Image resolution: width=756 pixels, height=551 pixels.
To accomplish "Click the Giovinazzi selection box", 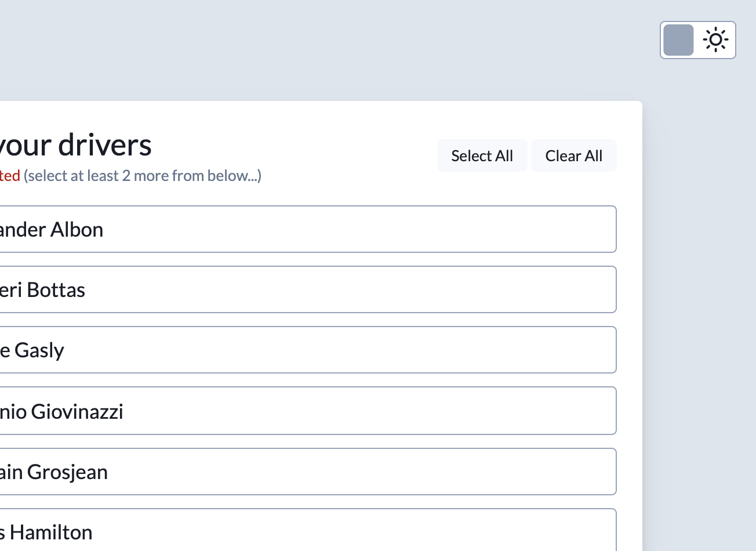I will (290, 411).
